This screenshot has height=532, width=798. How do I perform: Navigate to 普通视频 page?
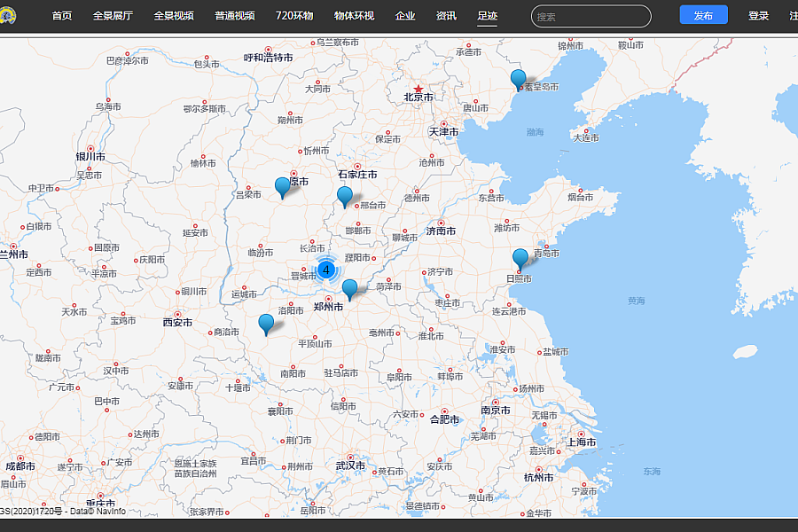point(234,16)
